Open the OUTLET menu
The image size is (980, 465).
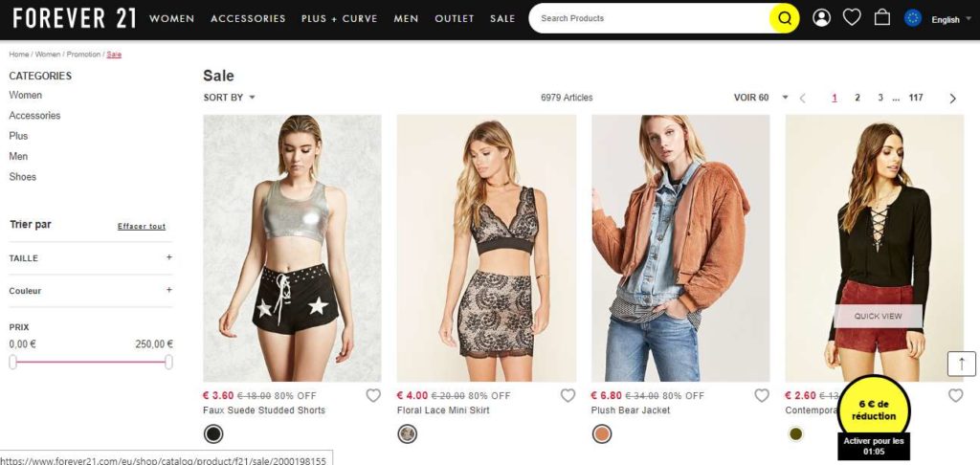(454, 18)
